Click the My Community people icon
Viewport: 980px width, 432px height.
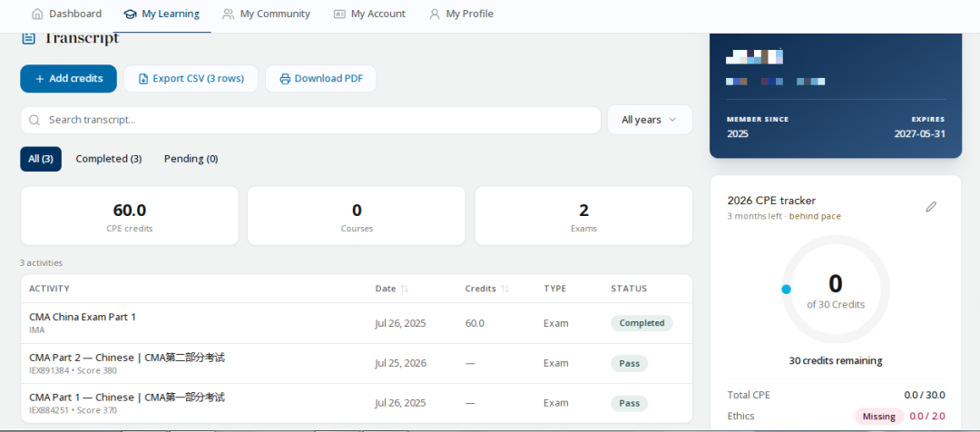(229, 14)
